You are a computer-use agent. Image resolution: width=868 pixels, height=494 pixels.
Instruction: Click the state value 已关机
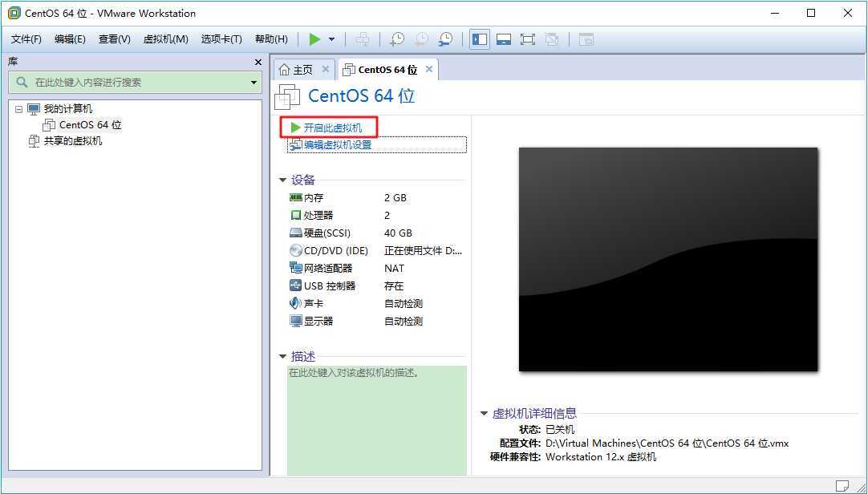560,429
